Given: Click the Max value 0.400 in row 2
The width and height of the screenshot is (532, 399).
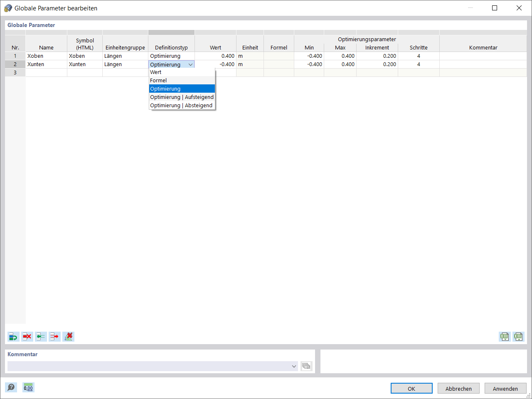Looking at the screenshot, I should coord(340,64).
